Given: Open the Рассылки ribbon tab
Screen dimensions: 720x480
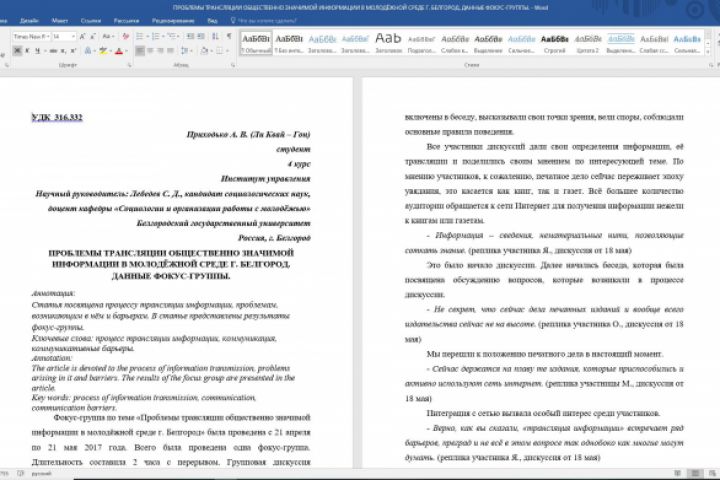Looking at the screenshot, I should (x=126, y=21).
